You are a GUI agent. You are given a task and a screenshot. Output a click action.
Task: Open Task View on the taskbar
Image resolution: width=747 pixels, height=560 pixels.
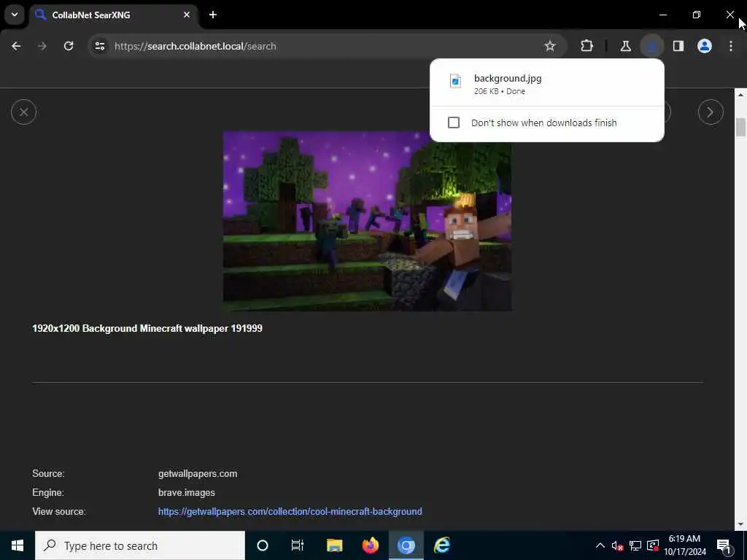(x=298, y=545)
